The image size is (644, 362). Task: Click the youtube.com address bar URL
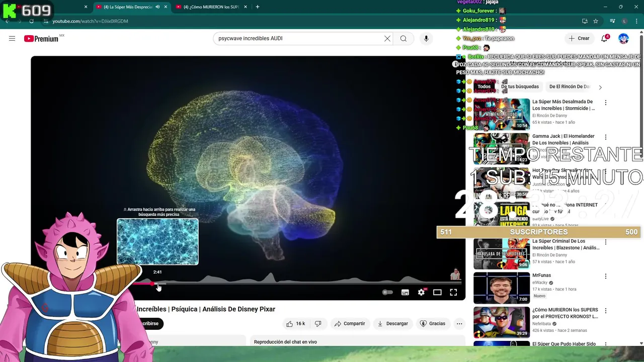(91, 21)
